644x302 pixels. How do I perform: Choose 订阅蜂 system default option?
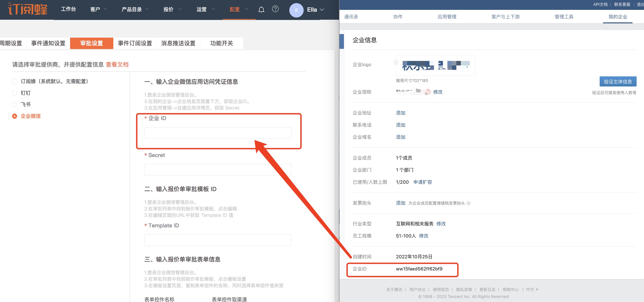(15, 82)
